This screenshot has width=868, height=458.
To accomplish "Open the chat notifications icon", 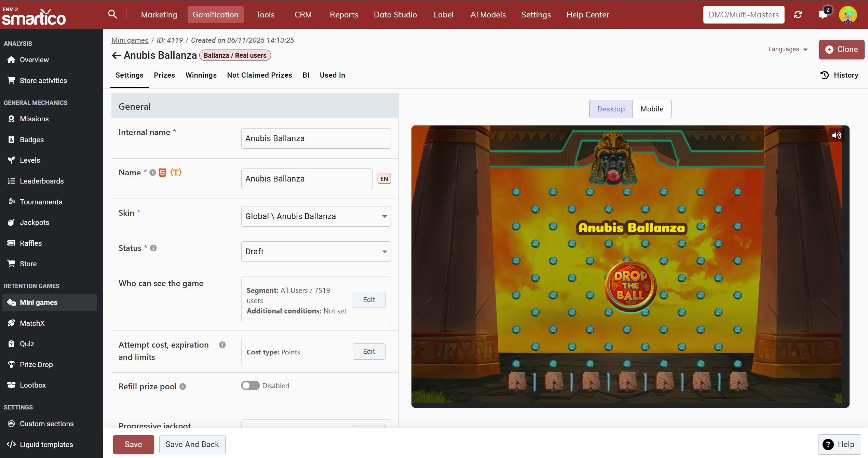I will (823, 15).
